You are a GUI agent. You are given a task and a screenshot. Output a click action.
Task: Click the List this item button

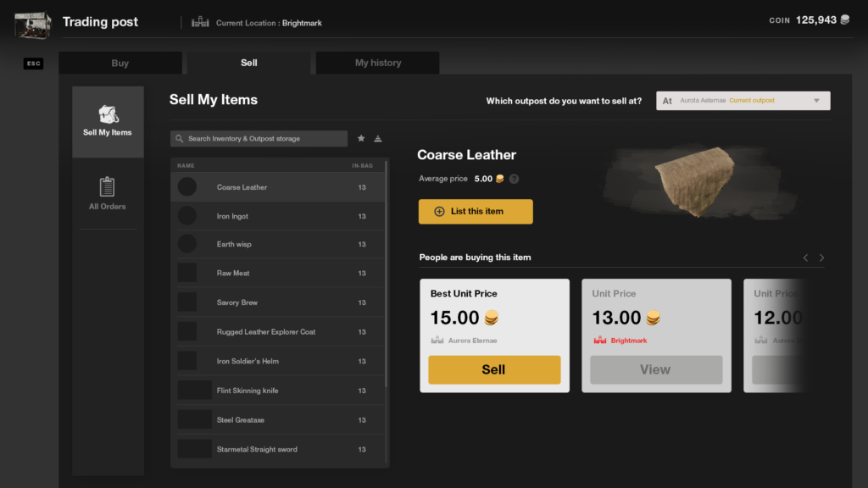476,212
